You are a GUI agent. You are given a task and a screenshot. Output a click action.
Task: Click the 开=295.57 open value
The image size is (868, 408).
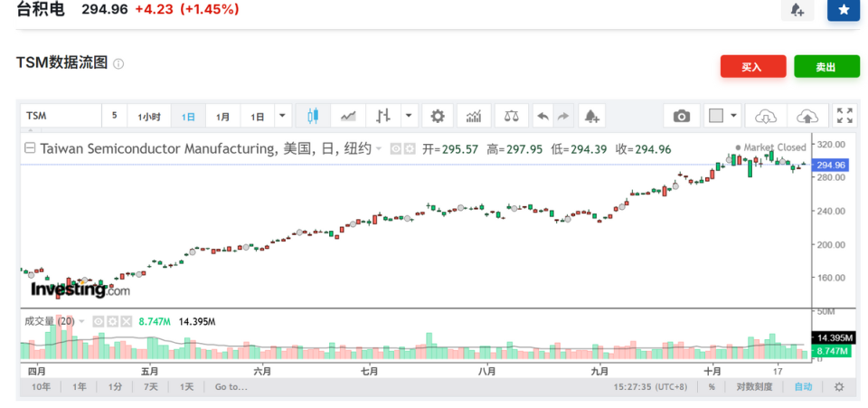[450, 149]
